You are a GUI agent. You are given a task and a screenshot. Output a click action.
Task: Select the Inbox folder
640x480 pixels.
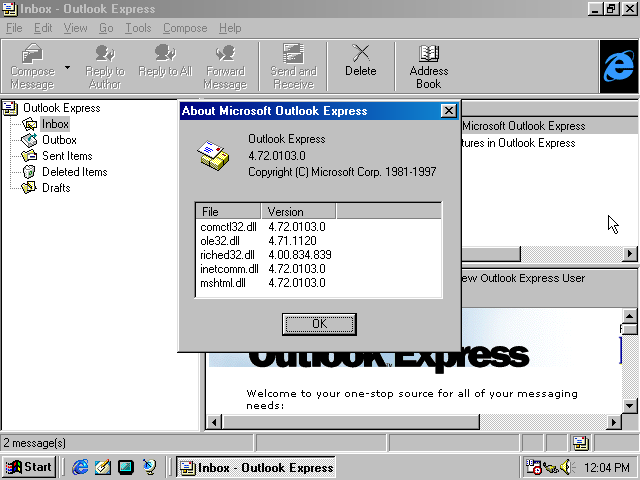click(x=55, y=124)
